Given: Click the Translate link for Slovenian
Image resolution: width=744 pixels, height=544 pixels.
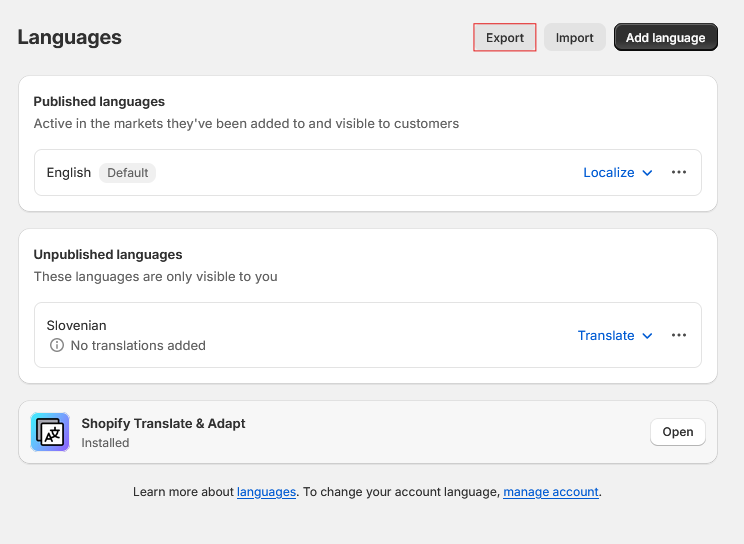Looking at the screenshot, I should (605, 336).
